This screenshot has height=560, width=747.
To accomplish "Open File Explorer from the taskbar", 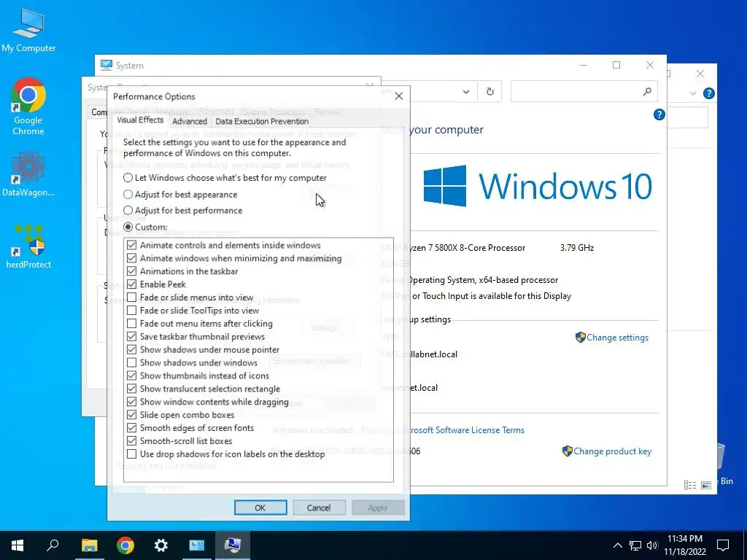I will click(89, 545).
